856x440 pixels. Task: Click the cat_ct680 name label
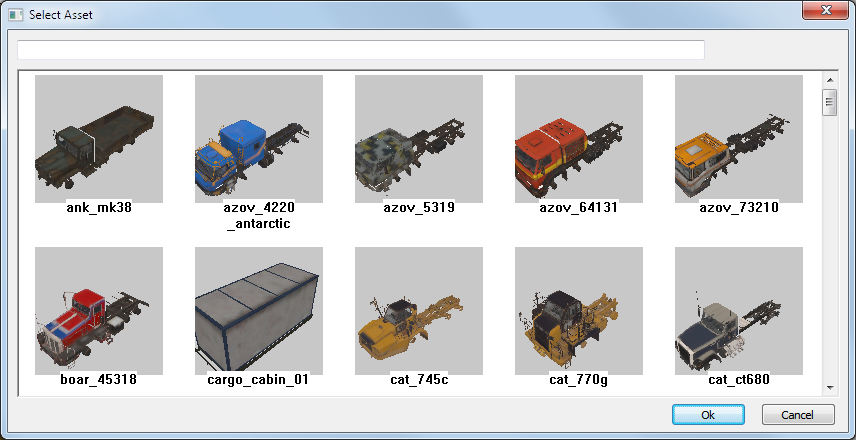739,380
